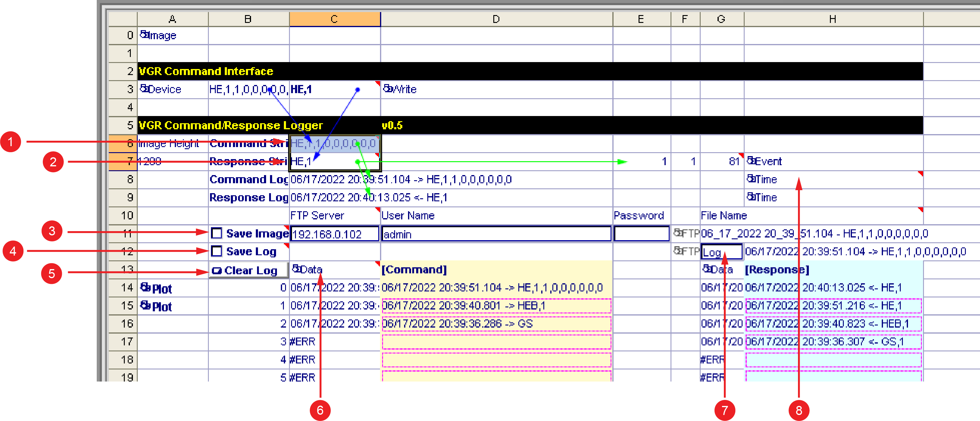Click the empty Password field

pos(641,234)
